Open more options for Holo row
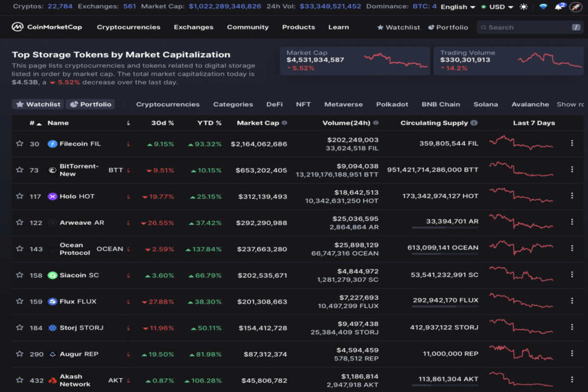588x392 pixels. coord(572,196)
